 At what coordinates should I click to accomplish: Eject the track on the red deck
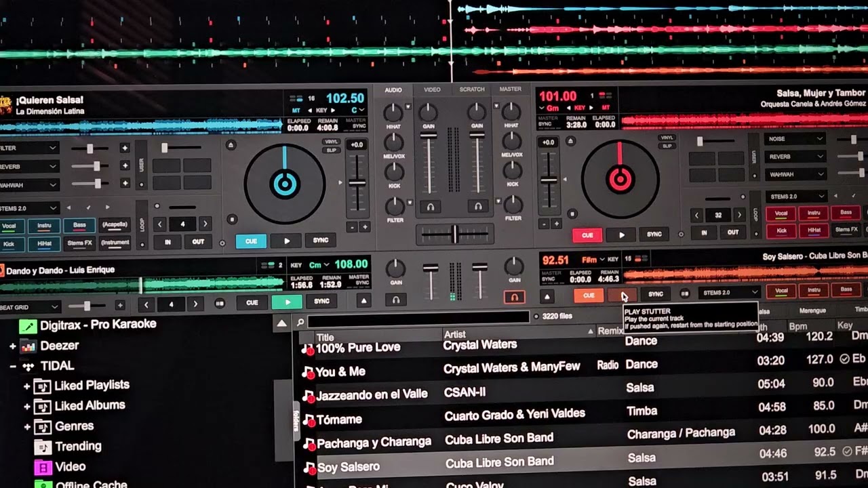tap(572, 142)
